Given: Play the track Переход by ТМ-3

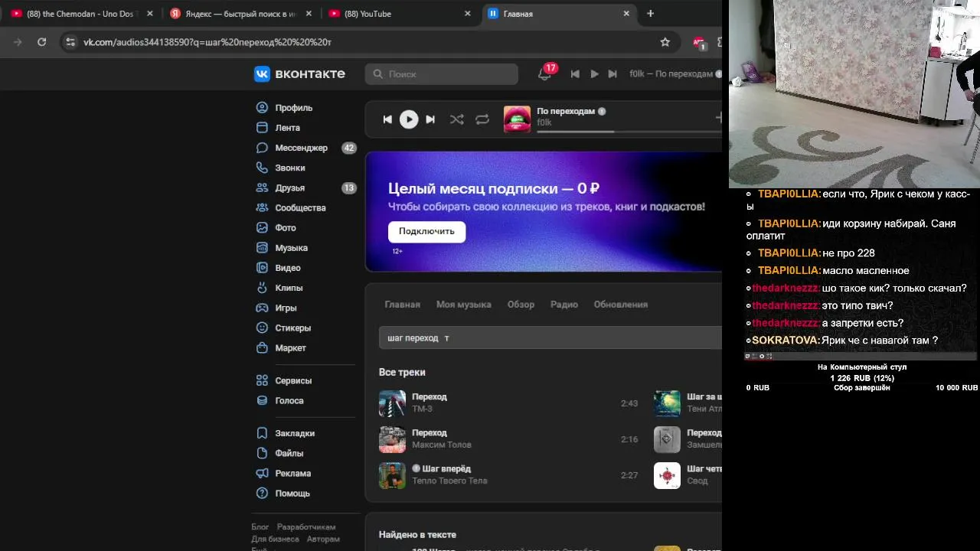Looking at the screenshot, I should coord(392,403).
